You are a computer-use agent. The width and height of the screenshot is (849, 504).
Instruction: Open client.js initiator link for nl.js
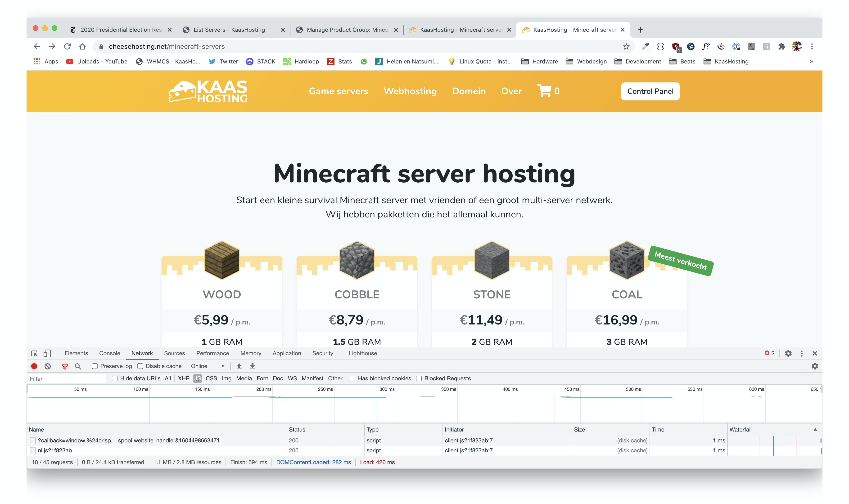click(x=468, y=450)
